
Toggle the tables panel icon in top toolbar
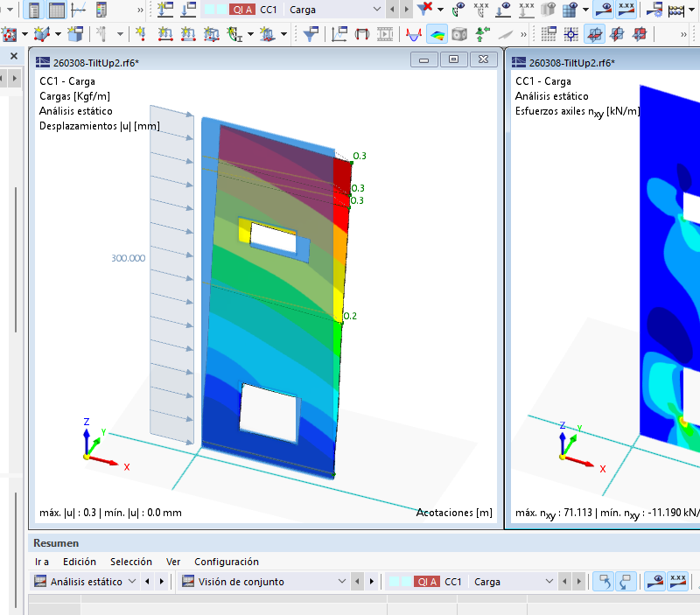[56, 10]
